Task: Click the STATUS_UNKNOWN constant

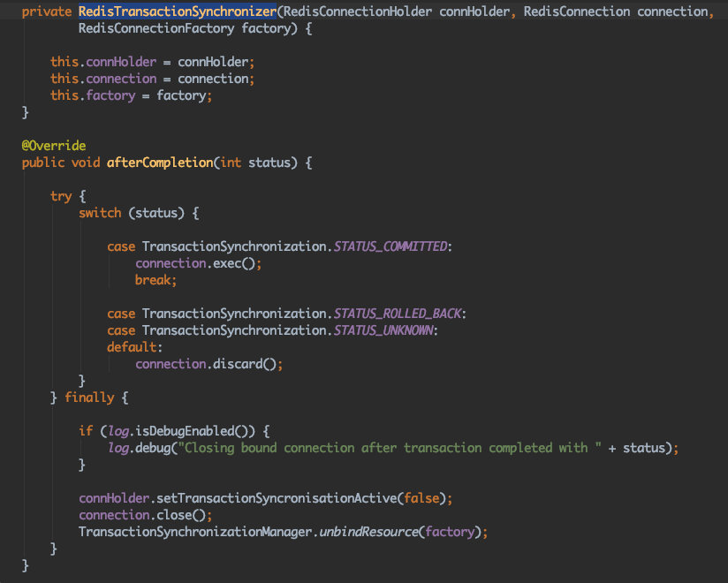Action: (383, 330)
